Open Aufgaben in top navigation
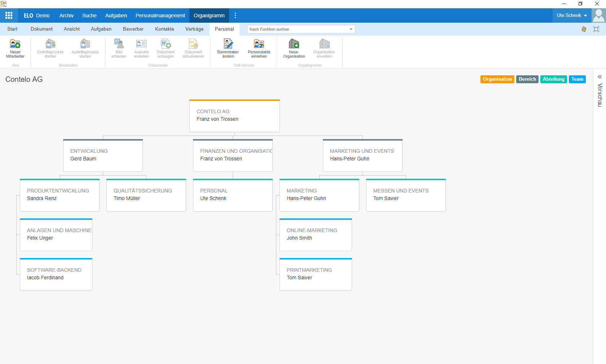The image size is (606, 364). click(x=116, y=15)
